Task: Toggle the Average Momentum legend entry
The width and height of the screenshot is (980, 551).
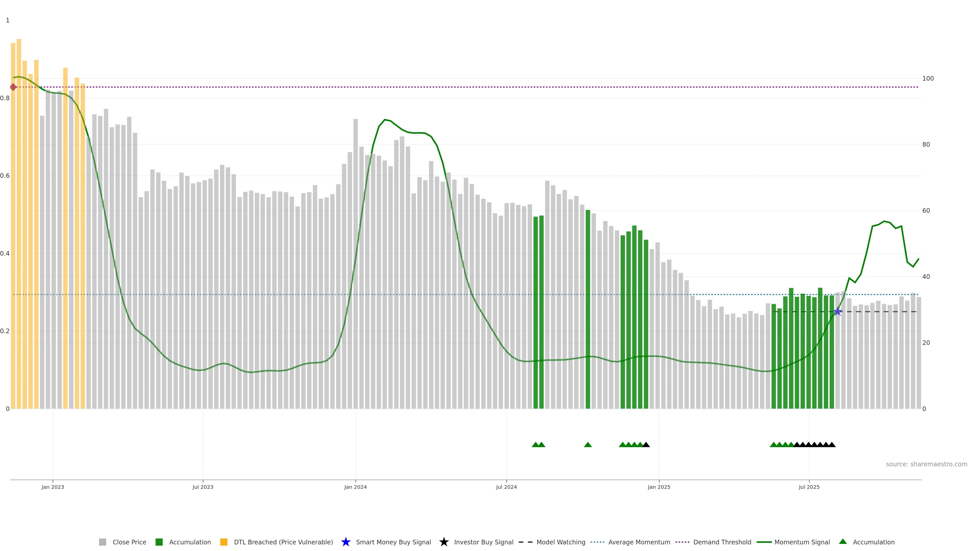Action: (639, 542)
